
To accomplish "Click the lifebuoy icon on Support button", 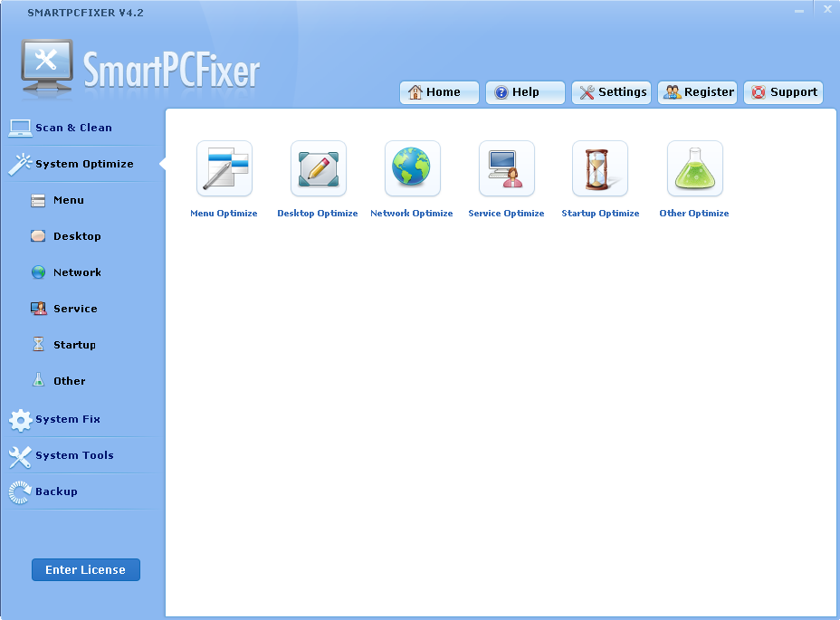I will tap(759, 92).
